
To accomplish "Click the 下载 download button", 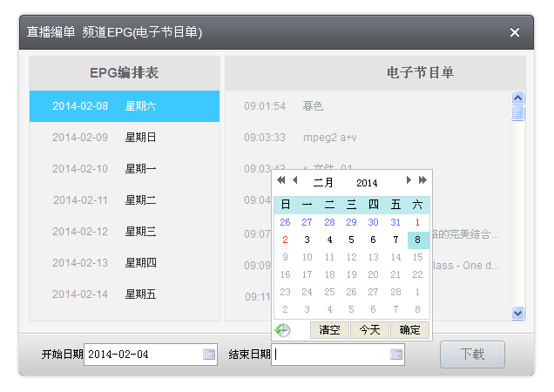I will [x=472, y=355].
